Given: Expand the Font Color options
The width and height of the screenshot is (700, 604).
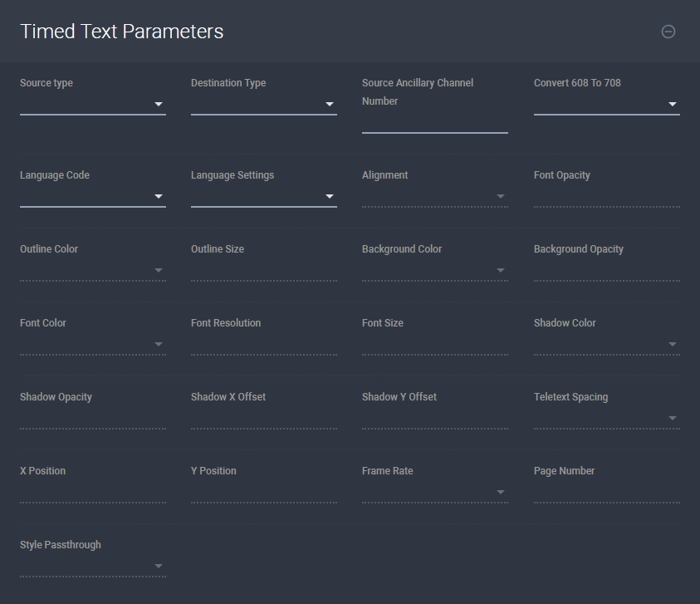Looking at the screenshot, I should click(x=159, y=344).
